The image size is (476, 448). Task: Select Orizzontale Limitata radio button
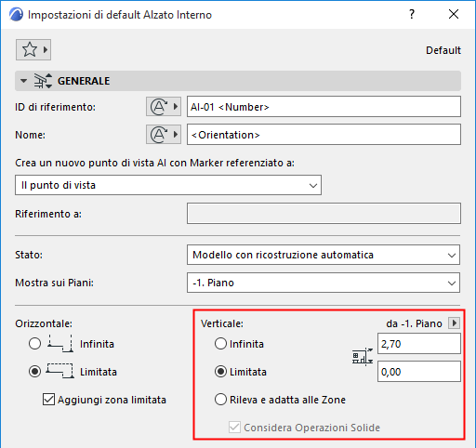(34, 372)
